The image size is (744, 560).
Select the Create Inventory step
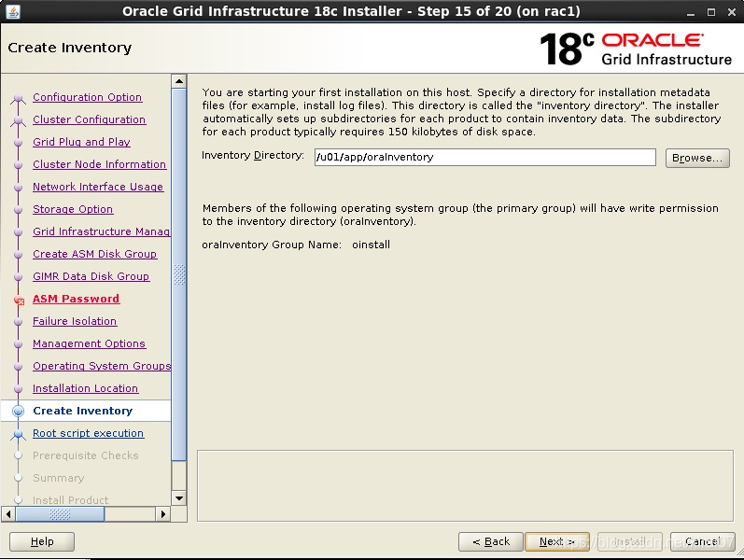pos(82,411)
